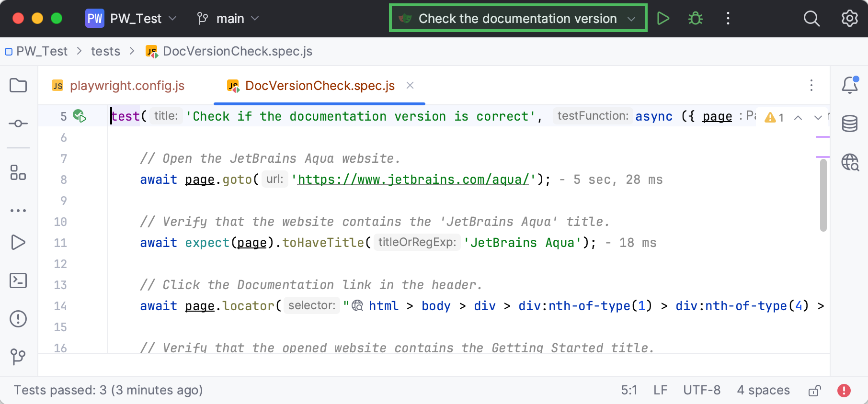This screenshot has width=868, height=404.
Task: Open editor tab options menu
Action: (811, 85)
